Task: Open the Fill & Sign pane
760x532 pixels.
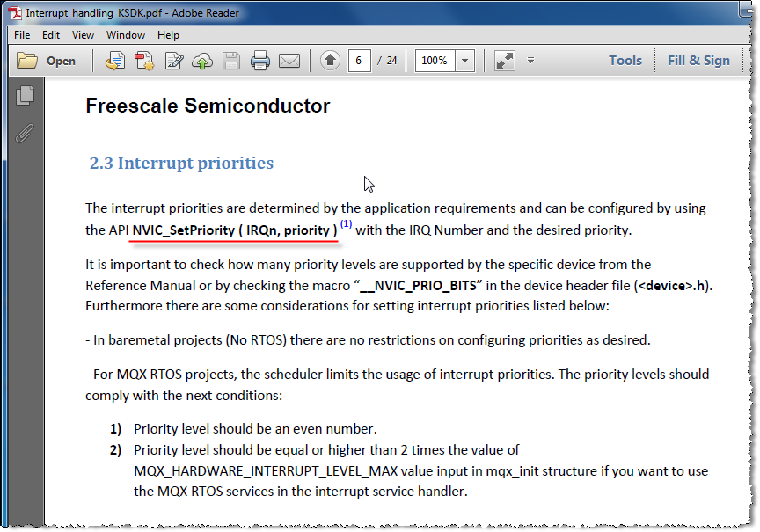Action: [x=698, y=61]
